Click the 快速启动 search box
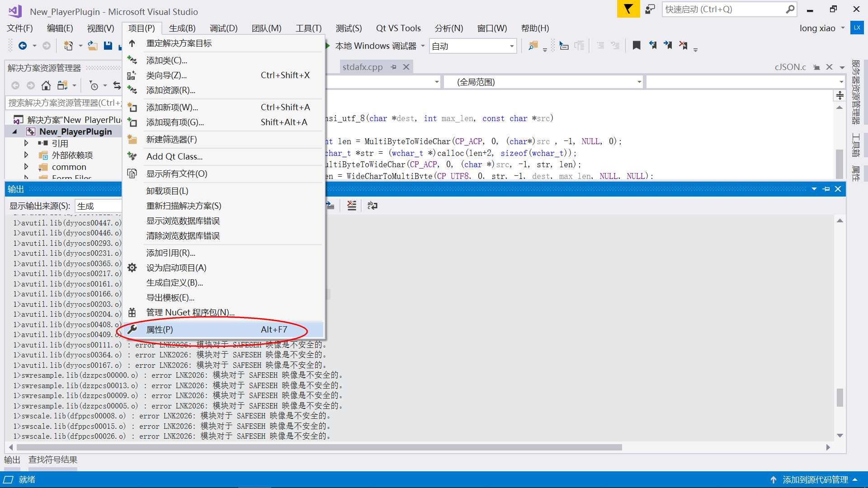Screen dimensions: 868x488 tap(723, 9)
